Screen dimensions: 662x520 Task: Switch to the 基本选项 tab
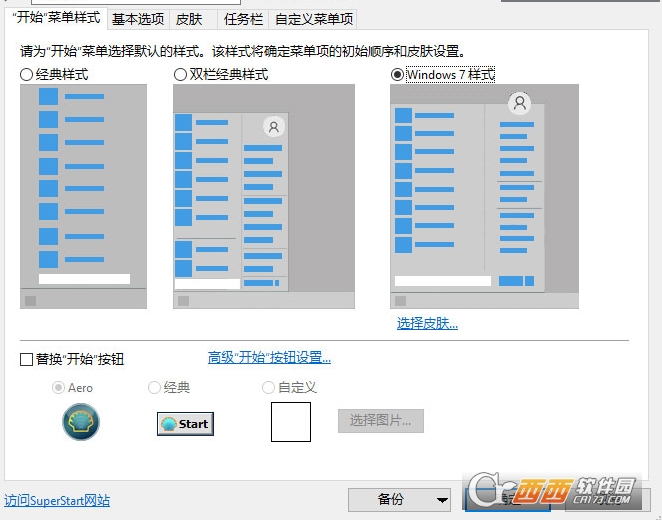coord(137,19)
